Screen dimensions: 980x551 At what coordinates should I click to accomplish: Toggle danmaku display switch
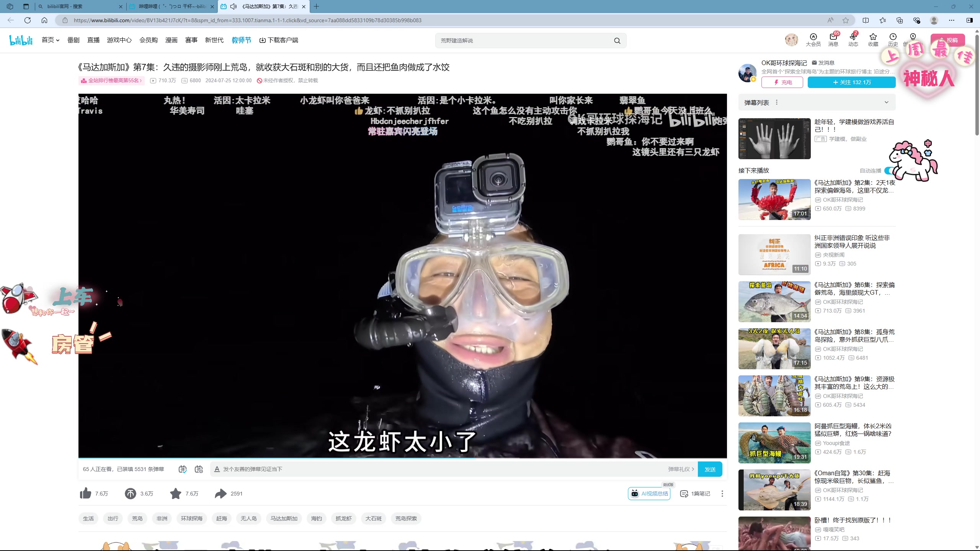(x=183, y=469)
